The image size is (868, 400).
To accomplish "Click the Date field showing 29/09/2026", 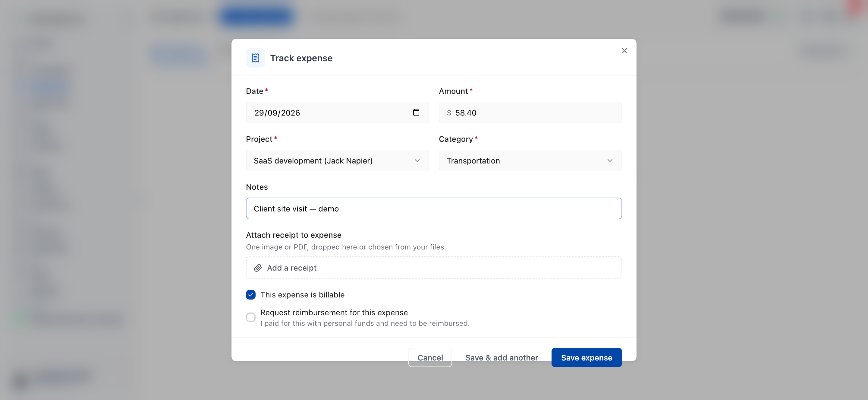I will (337, 113).
